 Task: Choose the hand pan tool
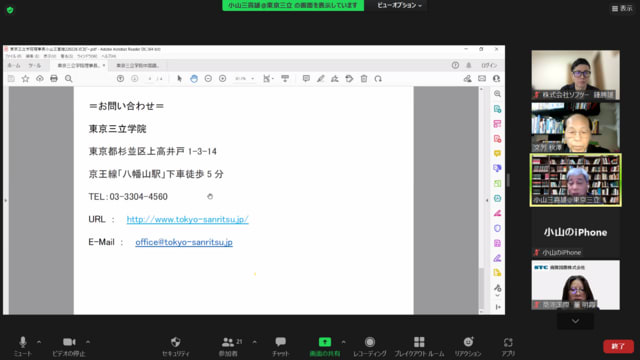[194, 79]
